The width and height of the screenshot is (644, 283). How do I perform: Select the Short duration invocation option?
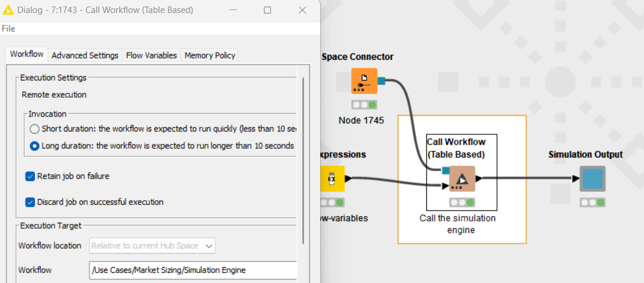tap(35, 129)
